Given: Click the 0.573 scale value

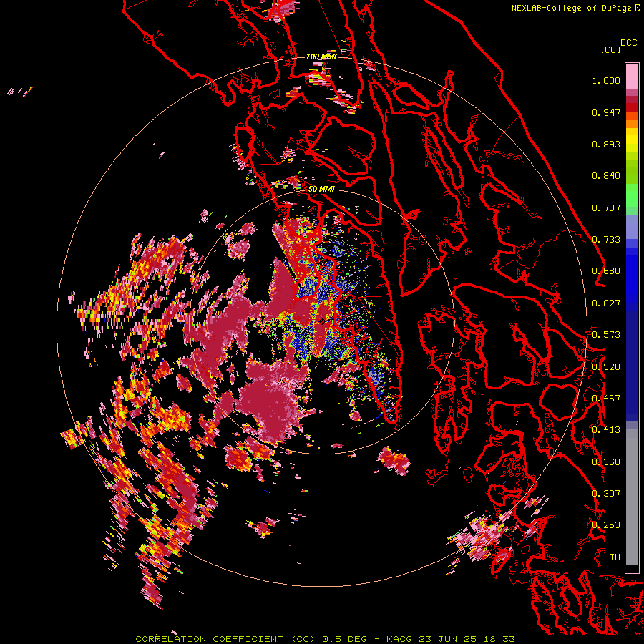Looking at the screenshot, I should tap(606, 335).
